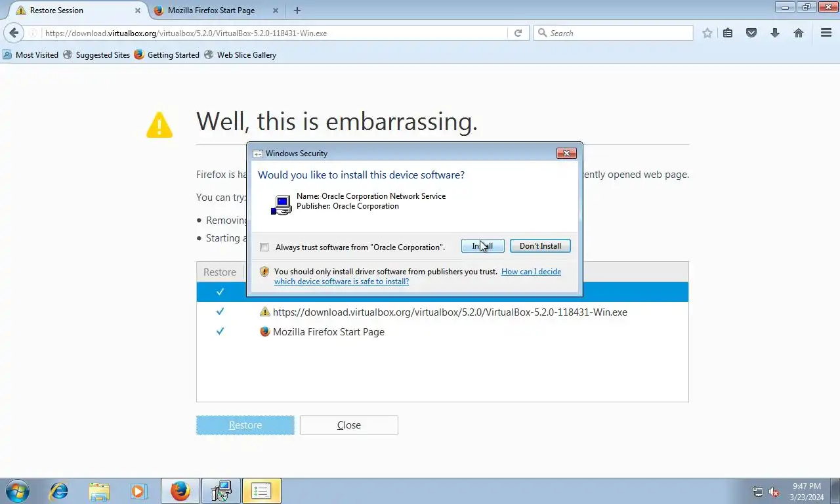Click the network device icon in dialog
Screen dimensions: 840x504
click(x=281, y=205)
